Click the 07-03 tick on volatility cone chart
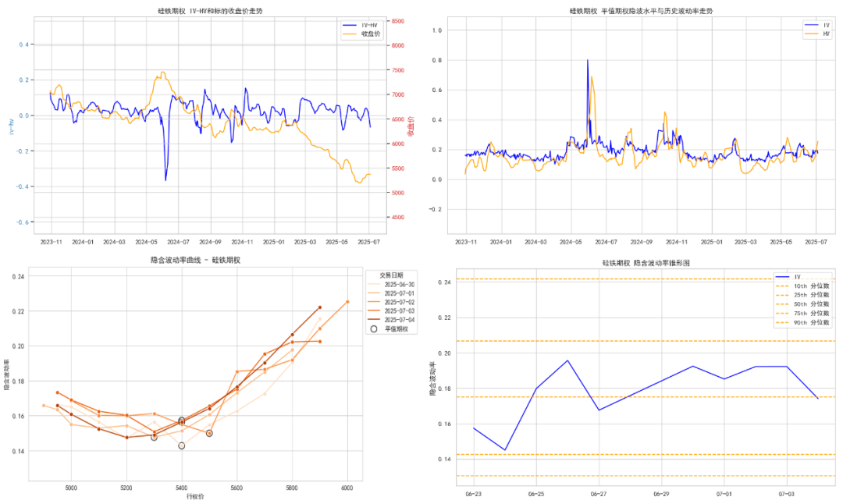The image size is (843, 504). pos(787,495)
